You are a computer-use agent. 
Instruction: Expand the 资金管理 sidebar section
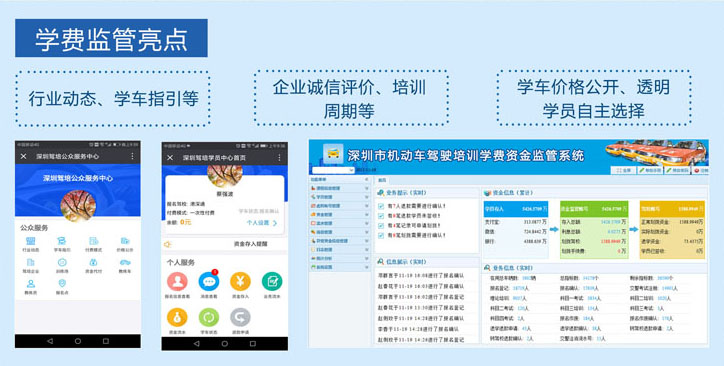coord(340,215)
